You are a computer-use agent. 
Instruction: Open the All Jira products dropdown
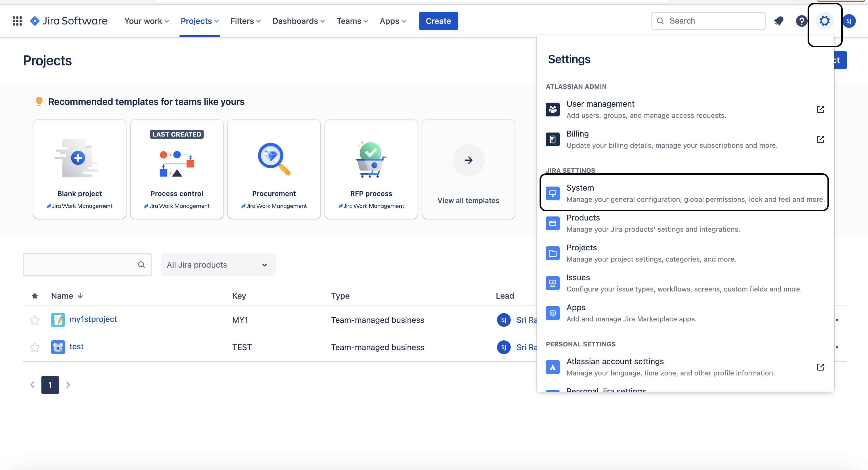point(218,265)
